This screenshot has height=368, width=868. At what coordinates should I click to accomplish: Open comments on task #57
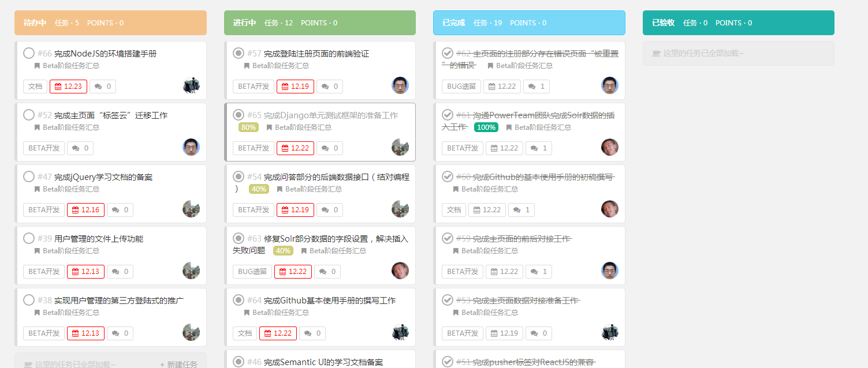(x=330, y=87)
